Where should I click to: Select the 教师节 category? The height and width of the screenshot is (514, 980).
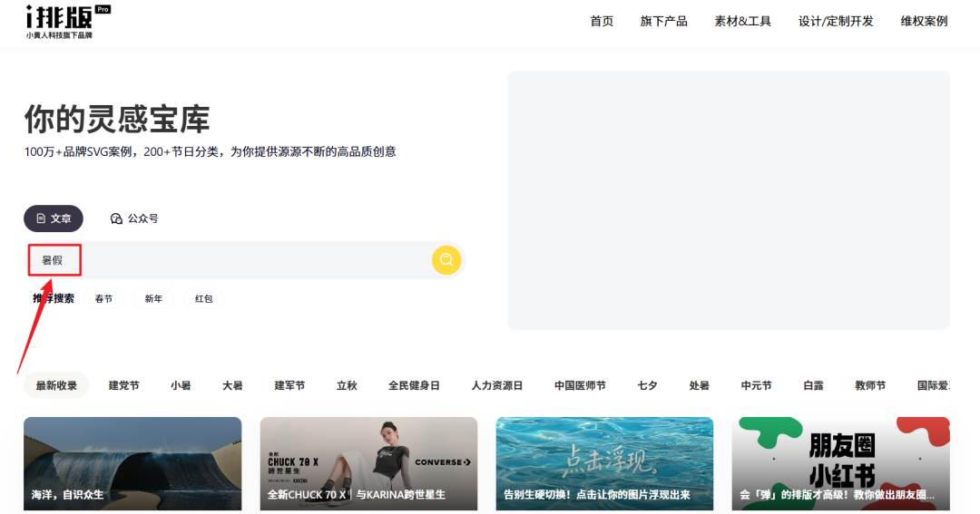point(870,385)
